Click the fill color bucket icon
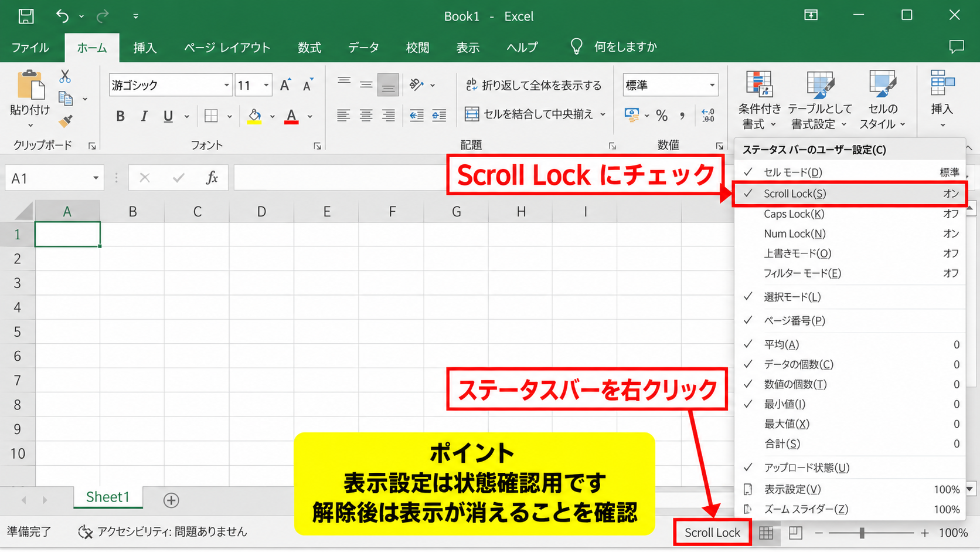 [x=254, y=116]
